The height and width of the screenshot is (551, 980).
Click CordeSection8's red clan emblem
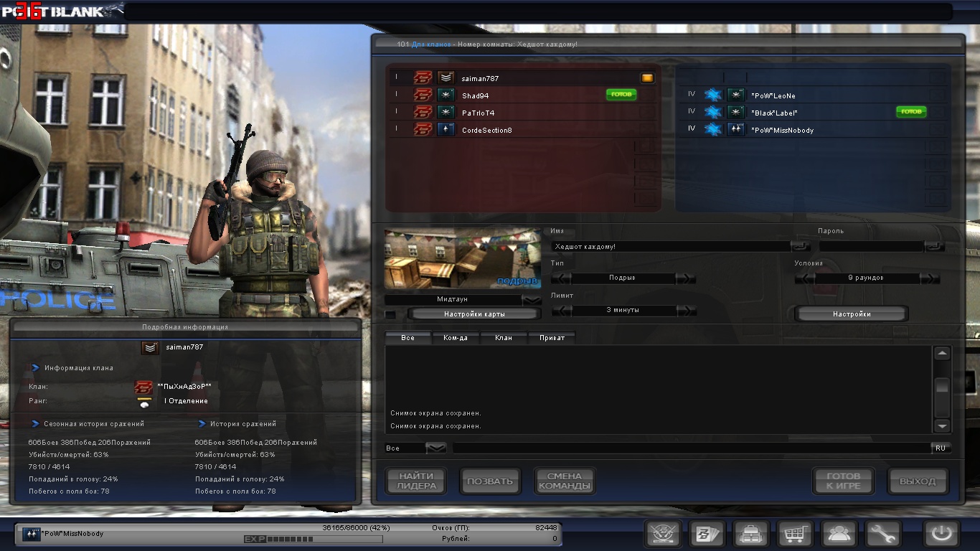click(x=423, y=130)
